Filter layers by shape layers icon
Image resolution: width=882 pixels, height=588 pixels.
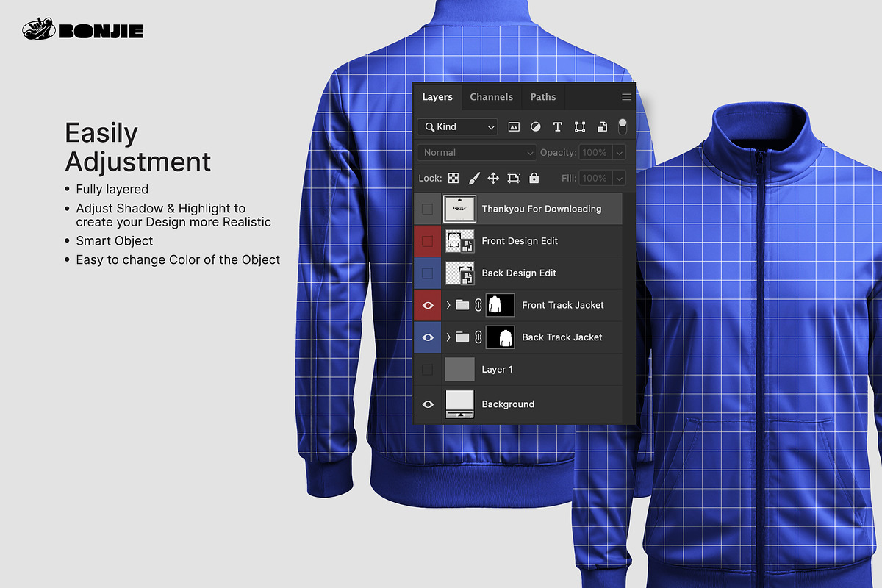click(579, 126)
